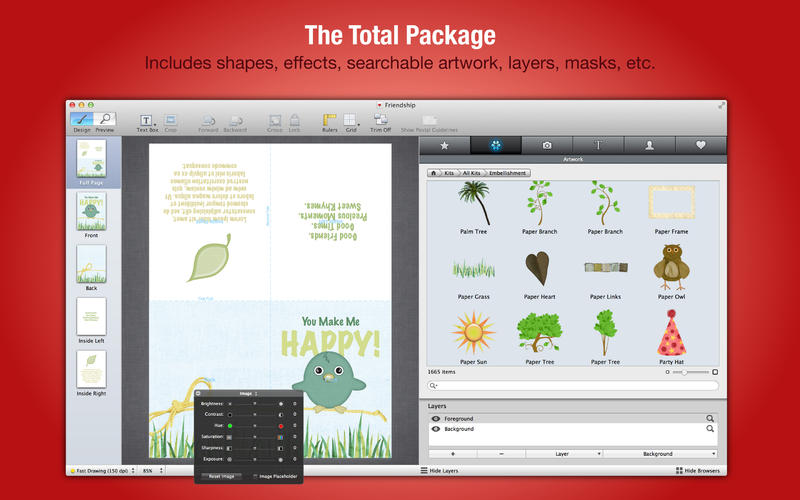Screen dimensions: 800x500
Task: Open the Artwork snowflake tab
Action: click(x=496, y=145)
